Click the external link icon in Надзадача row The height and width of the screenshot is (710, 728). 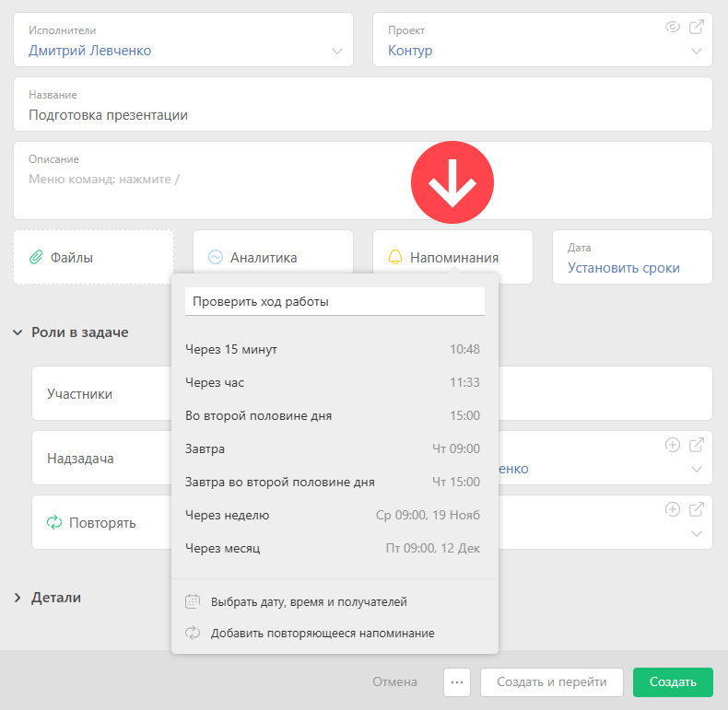pos(697,445)
